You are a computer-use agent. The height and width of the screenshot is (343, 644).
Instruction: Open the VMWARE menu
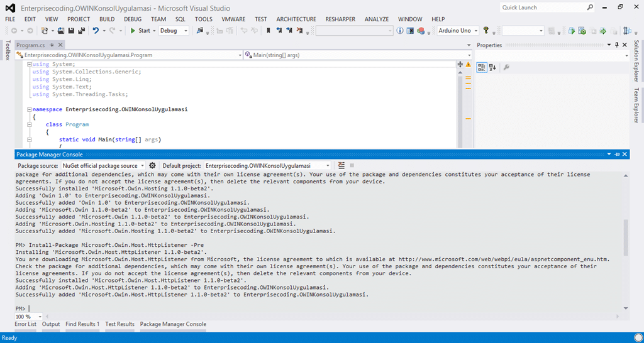tap(233, 19)
